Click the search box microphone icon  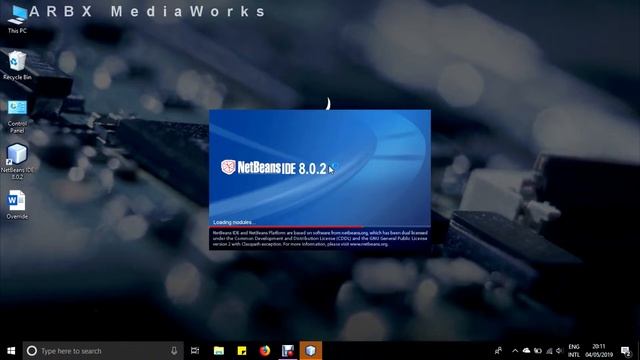[x=174, y=351]
